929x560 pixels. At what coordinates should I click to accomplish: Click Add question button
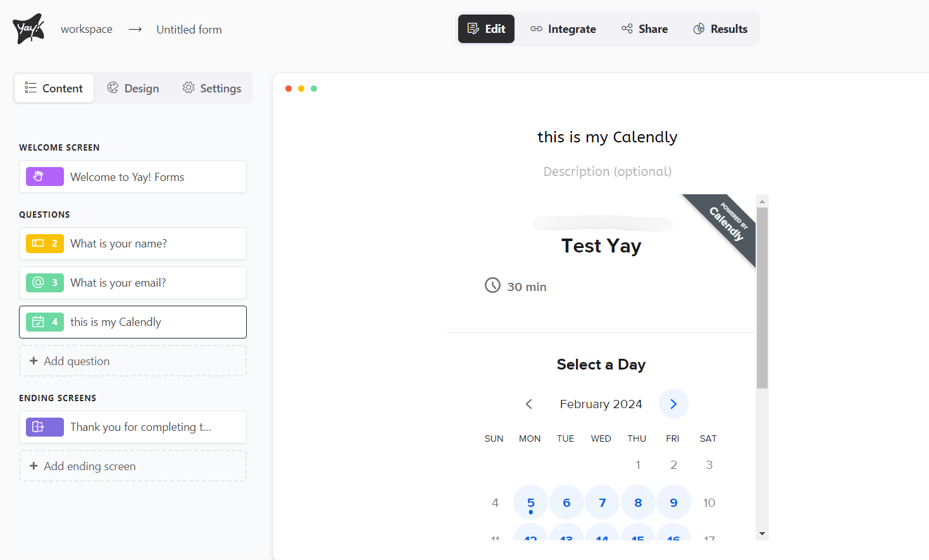[x=133, y=361]
